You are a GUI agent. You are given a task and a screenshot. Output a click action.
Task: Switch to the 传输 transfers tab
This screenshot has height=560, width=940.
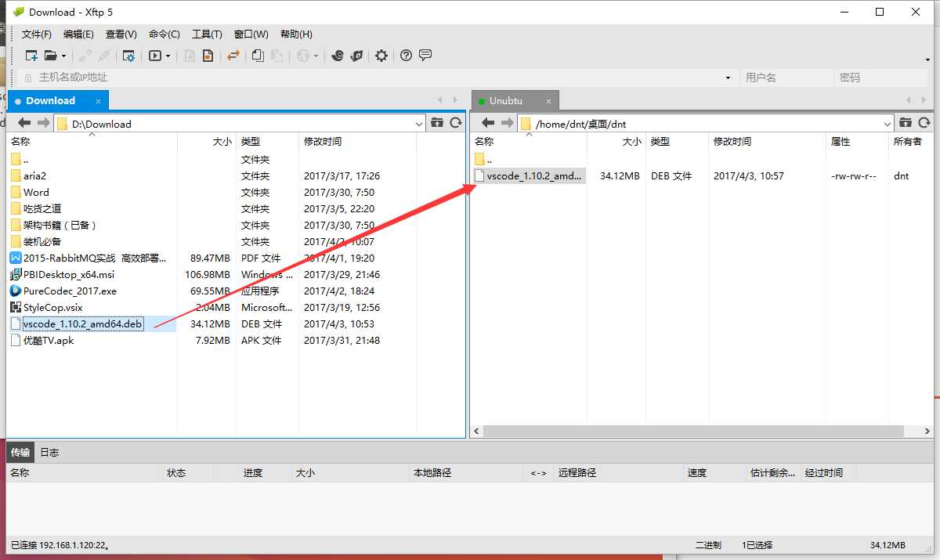20,452
